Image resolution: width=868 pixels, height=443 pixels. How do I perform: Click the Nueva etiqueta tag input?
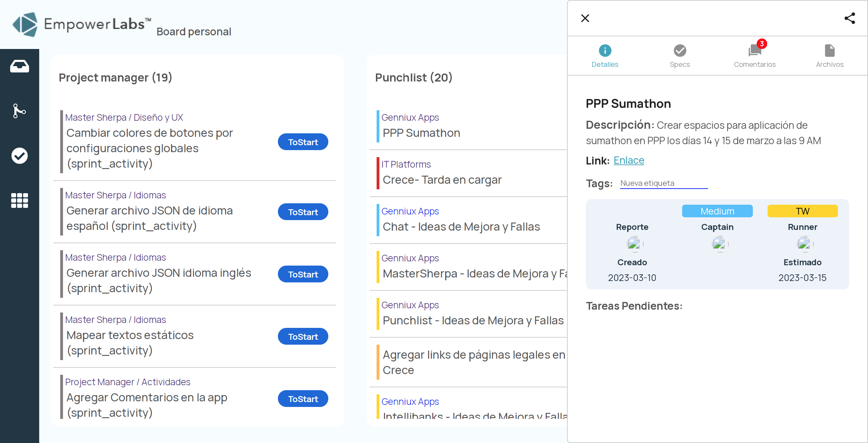[x=664, y=183]
